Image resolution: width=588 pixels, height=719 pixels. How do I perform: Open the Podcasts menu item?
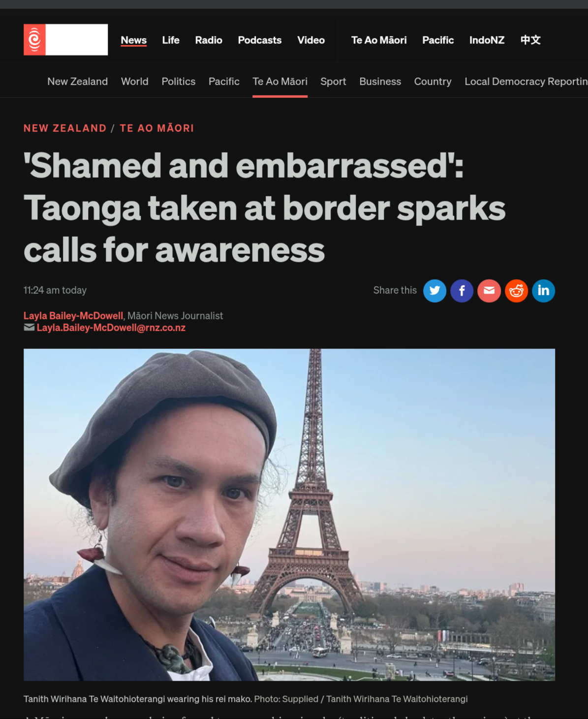260,40
